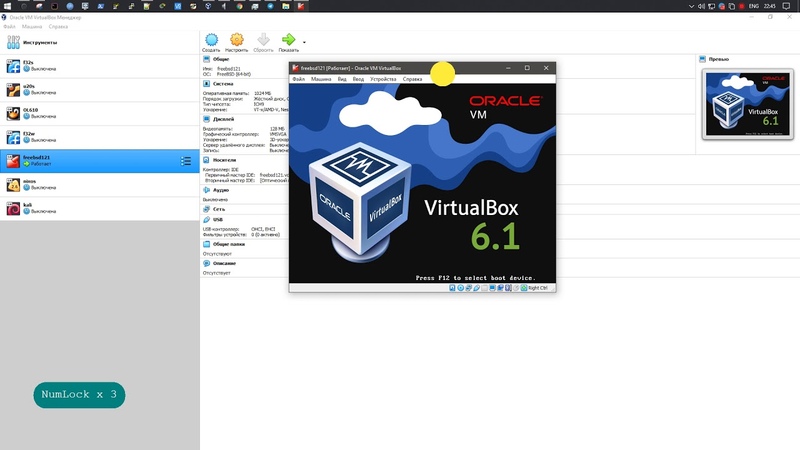
Task: Open the Устройства menu in the VM window
Action: (x=383, y=79)
